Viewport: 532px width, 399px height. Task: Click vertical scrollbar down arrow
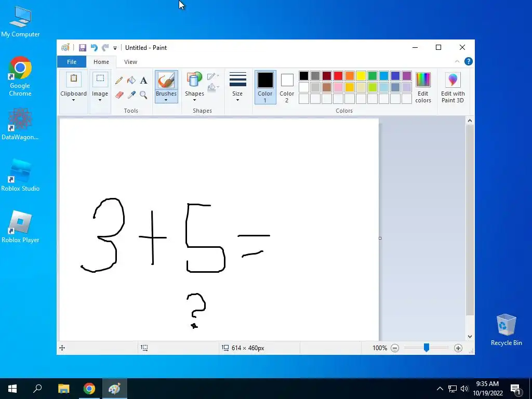pyautogui.click(x=470, y=337)
